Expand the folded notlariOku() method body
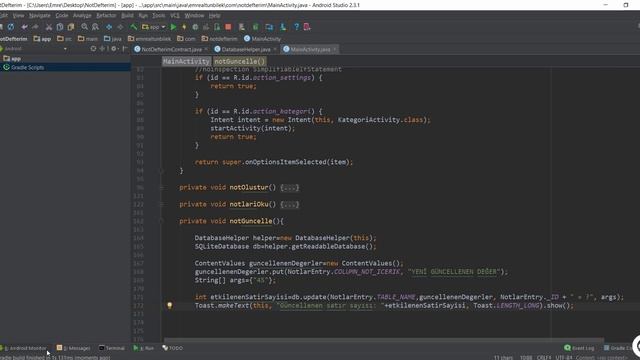Viewport: 640px width, 360px height. point(290,204)
